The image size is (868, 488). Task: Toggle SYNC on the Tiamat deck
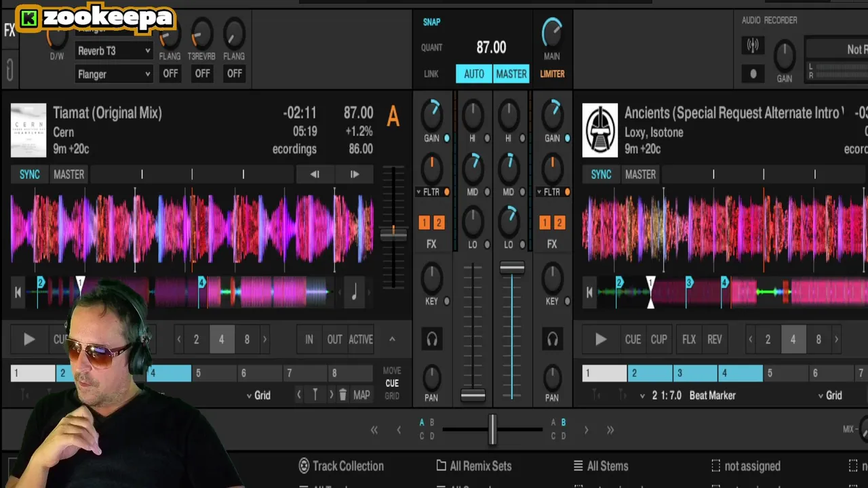[x=29, y=174]
